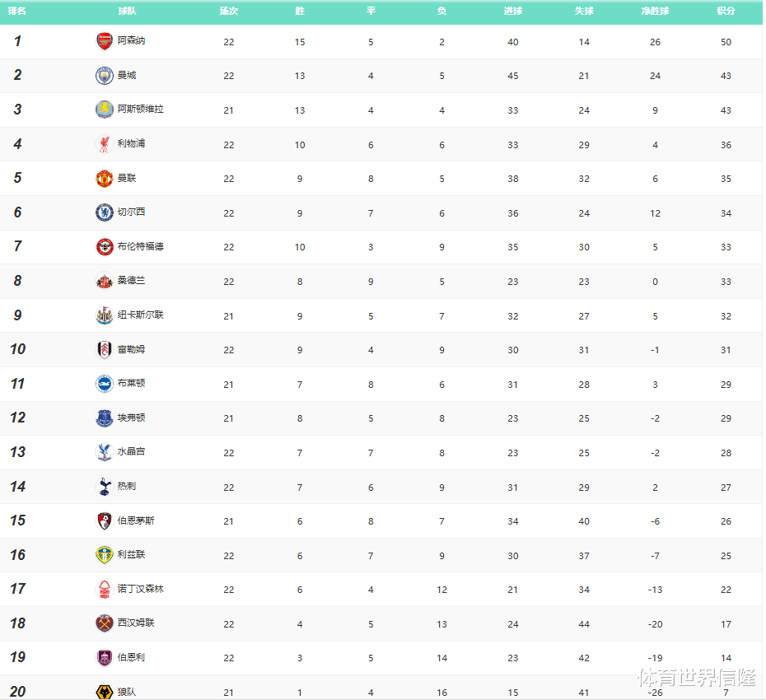Click Arsenal's 50 points cell
This screenshot has width=766, height=700.
726,42
